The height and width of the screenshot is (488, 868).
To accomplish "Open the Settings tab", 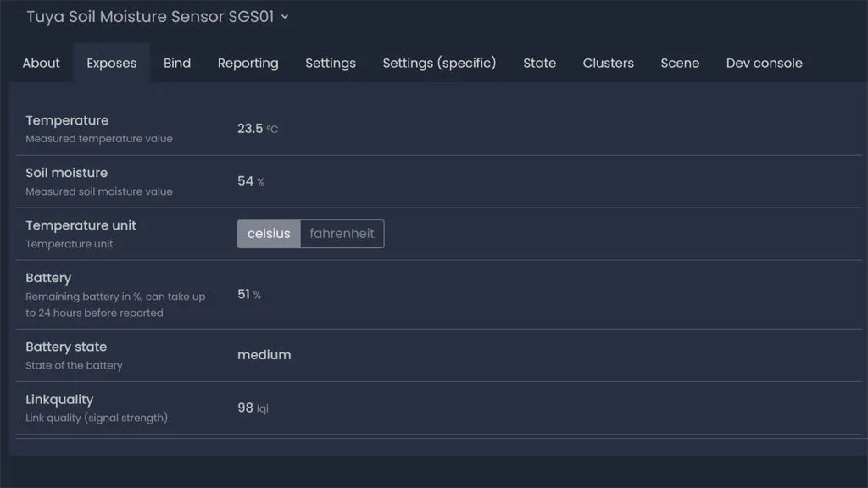I will pos(331,63).
